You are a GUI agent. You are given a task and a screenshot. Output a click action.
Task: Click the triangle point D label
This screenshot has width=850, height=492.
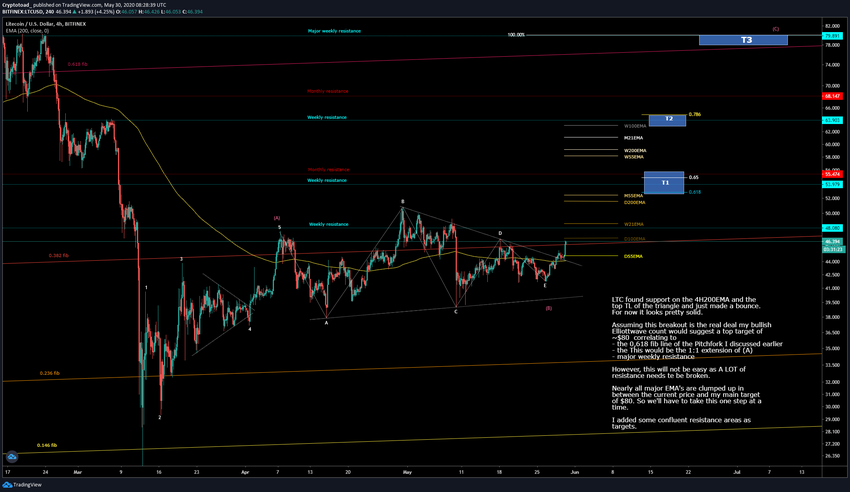coord(500,234)
